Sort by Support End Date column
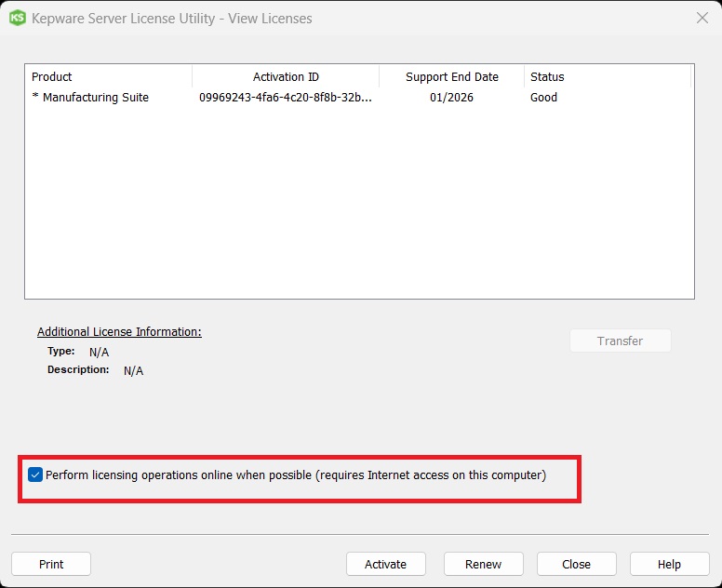 451,76
